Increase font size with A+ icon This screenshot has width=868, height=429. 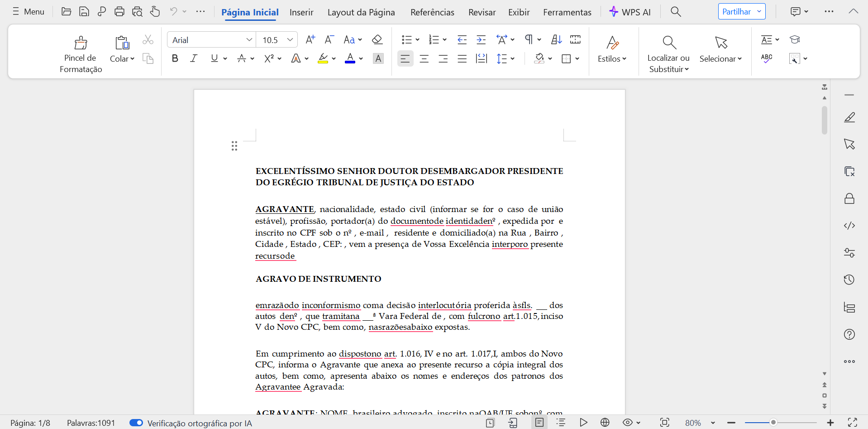[x=310, y=39]
